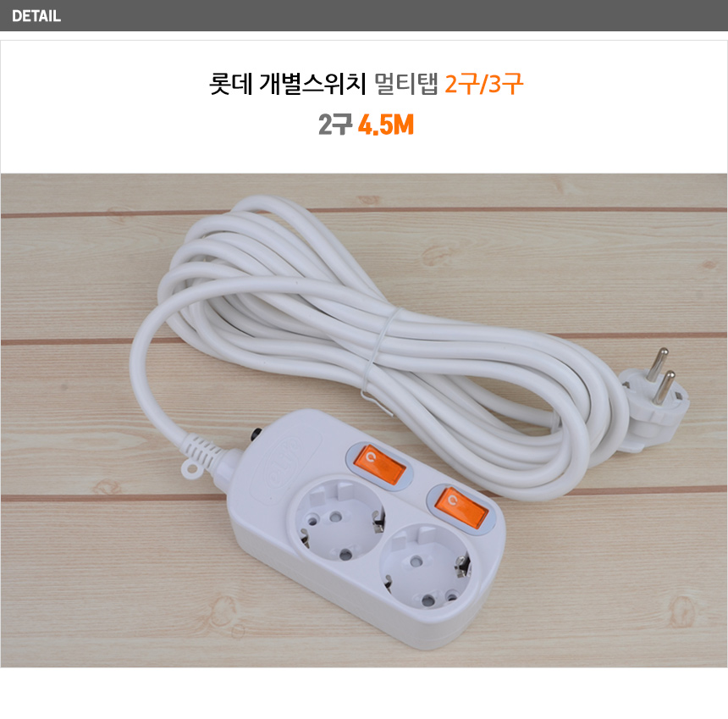Click the dark gray header bar
The width and height of the screenshot is (728, 719).
(x=364, y=15)
